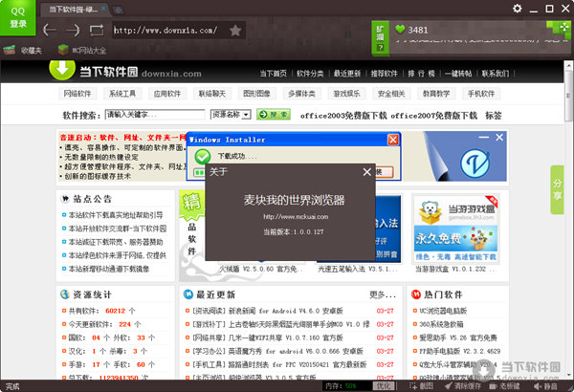Select the 系统工具 category button

coord(122,94)
